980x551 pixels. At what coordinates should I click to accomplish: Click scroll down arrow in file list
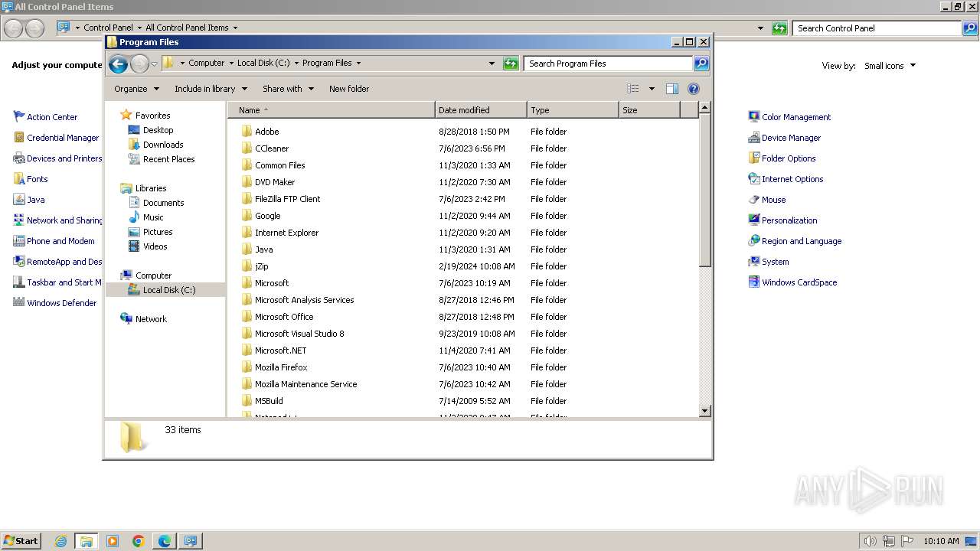(x=705, y=411)
